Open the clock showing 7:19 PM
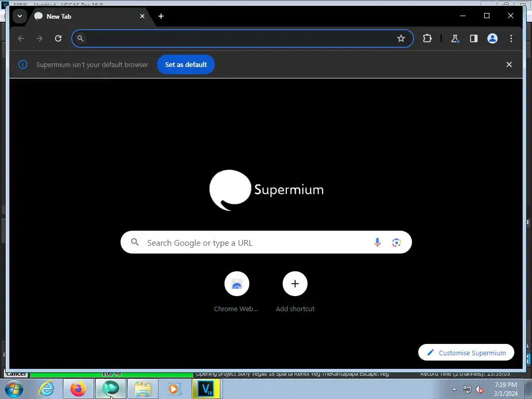 tap(506, 389)
